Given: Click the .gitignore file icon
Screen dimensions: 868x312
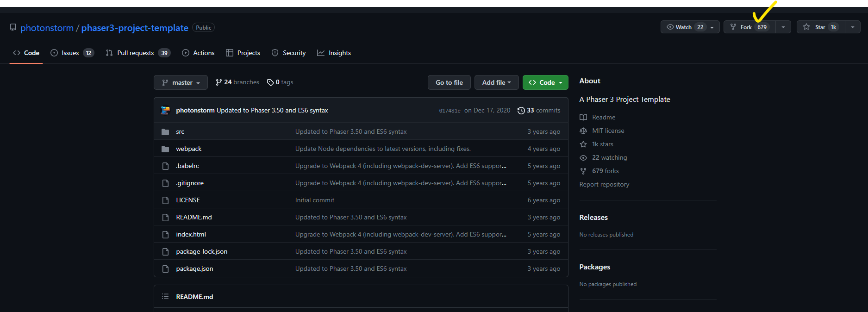Looking at the screenshot, I should pos(165,183).
